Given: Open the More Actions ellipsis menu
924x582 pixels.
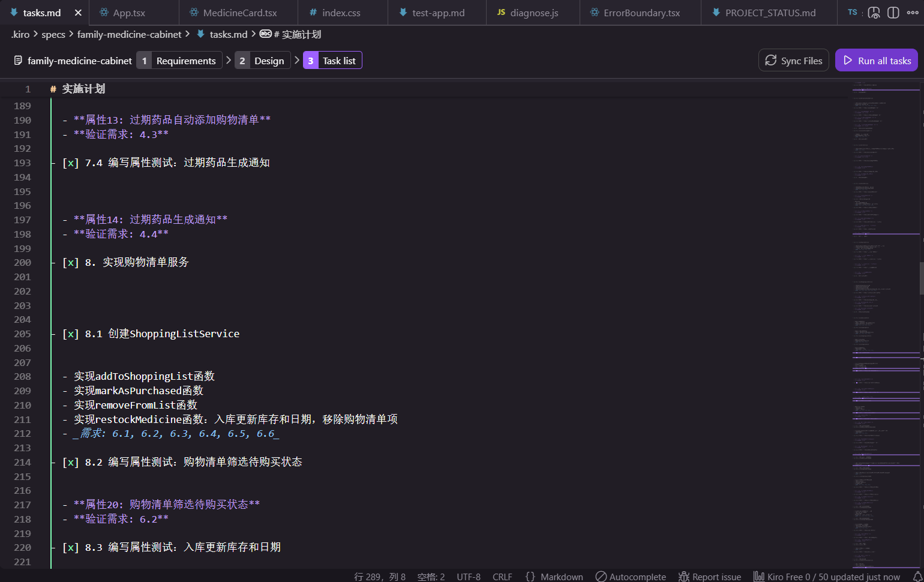Looking at the screenshot, I should 913,13.
